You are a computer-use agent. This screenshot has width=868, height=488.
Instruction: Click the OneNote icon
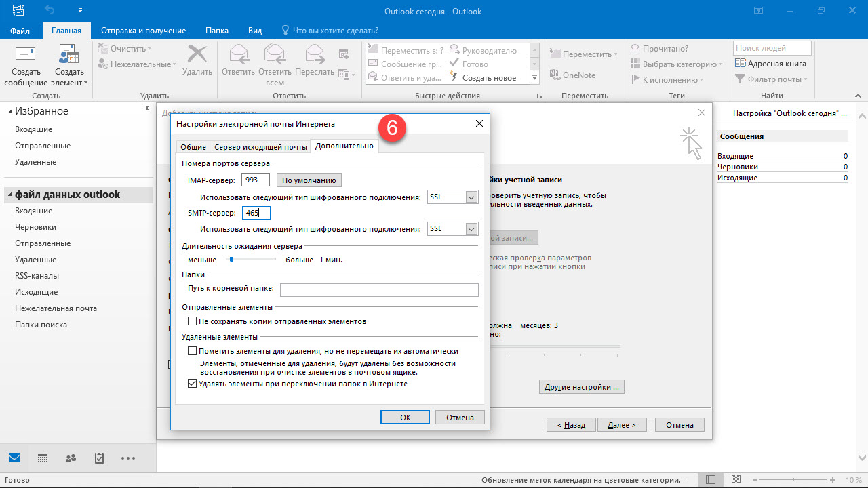[x=554, y=75]
